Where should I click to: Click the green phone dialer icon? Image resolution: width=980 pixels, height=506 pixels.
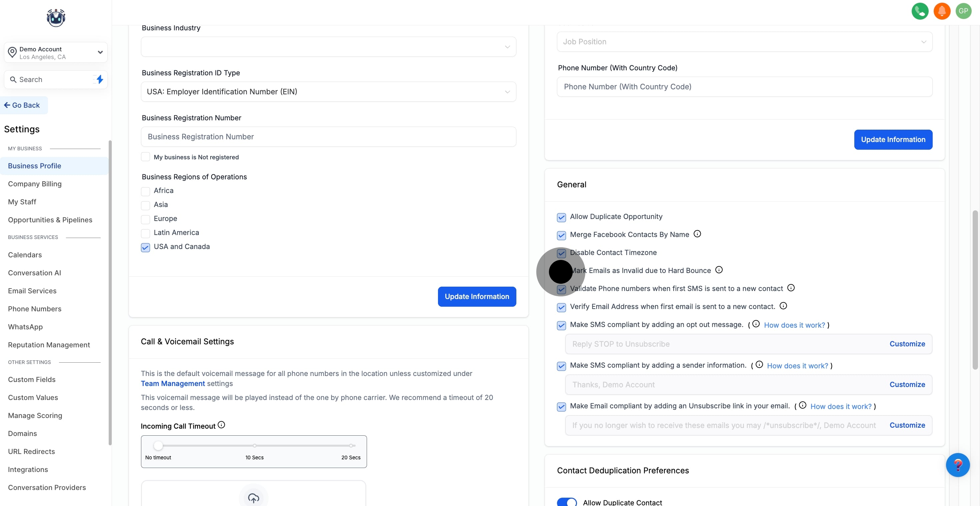tap(920, 11)
